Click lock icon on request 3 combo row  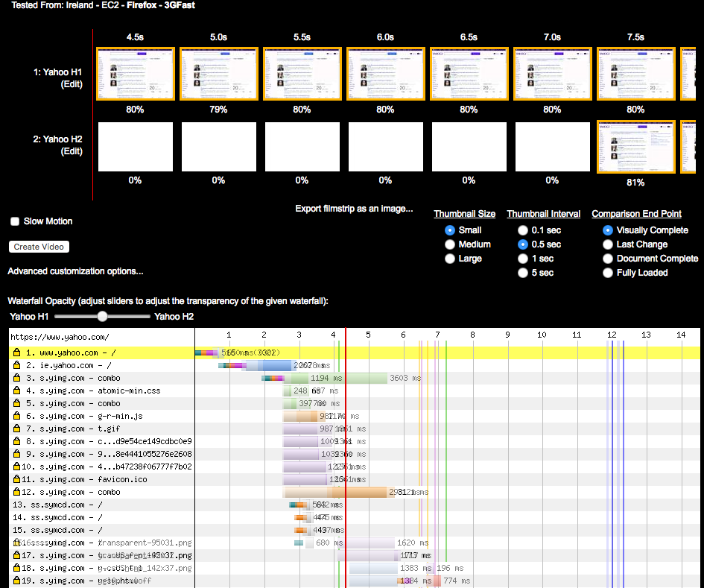click(x=16, y=378)
